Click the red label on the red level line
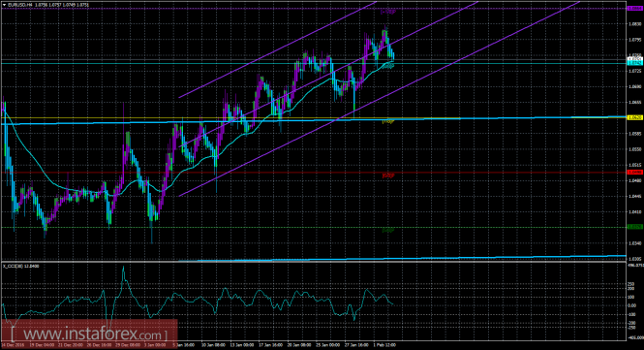Screen dimensions: 644x350 (388, 175)
